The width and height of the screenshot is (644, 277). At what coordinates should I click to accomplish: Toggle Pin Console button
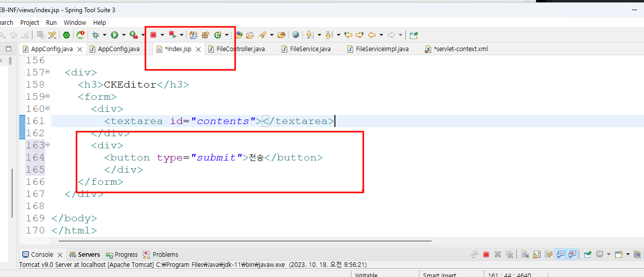click(588, 254)
